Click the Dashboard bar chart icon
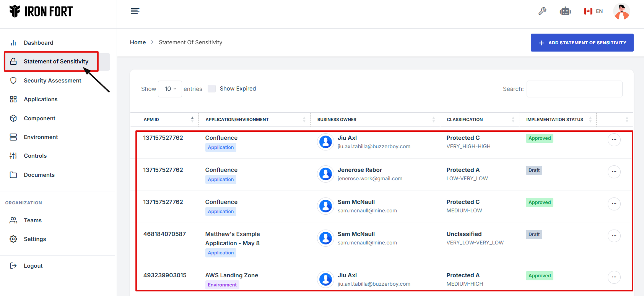Viewport: 644px width, 296px height. click(13, 43)
